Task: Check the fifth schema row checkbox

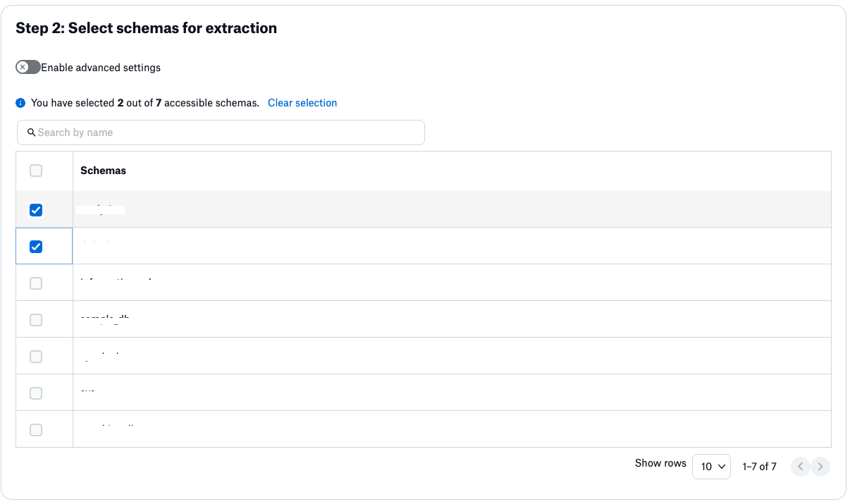Action: 36,357
